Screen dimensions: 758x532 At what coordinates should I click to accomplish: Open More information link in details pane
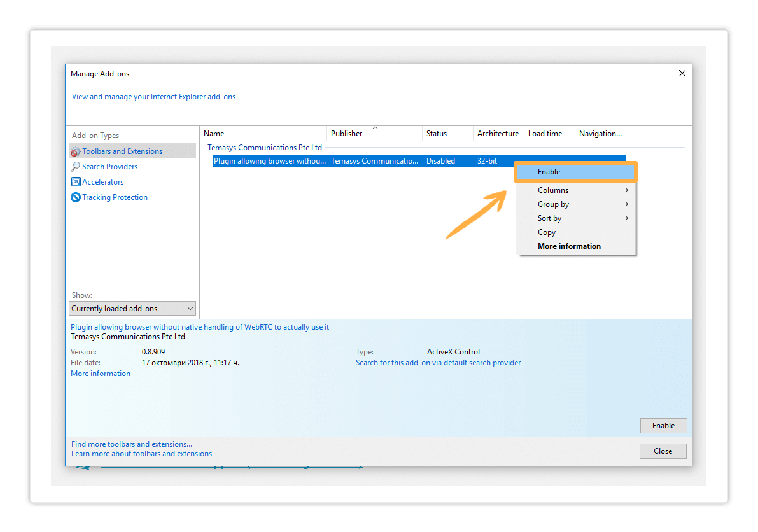point(101,374)
